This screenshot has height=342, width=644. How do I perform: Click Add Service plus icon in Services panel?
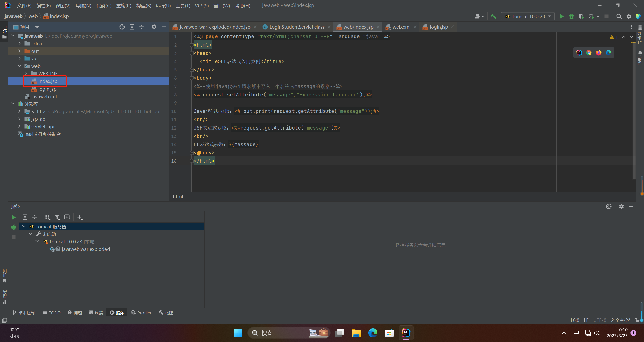80,217
